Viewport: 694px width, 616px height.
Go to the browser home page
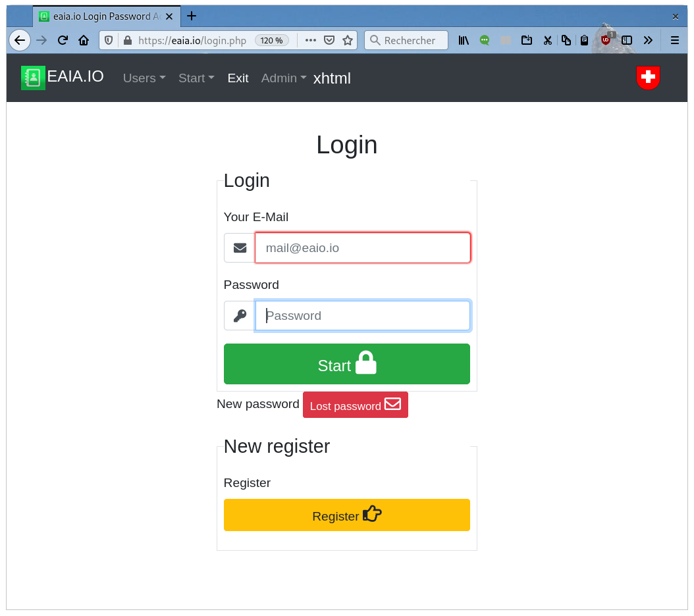(x=84, y=40)
